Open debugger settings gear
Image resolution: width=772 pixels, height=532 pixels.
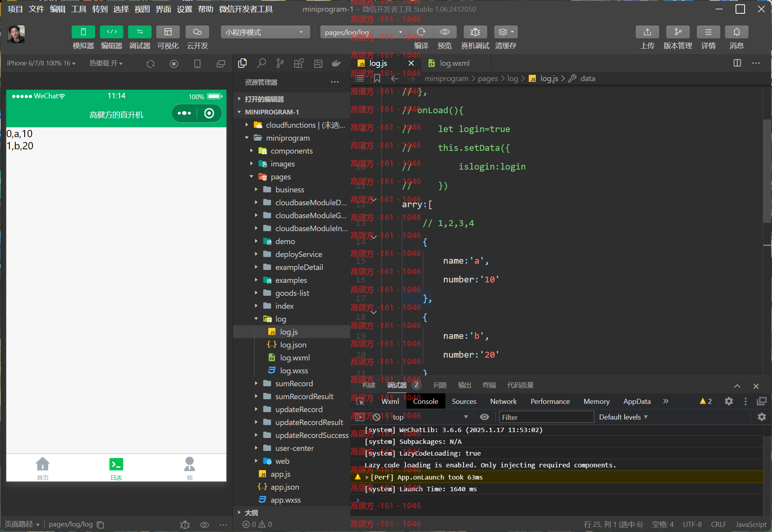pyautogui.click(x=729, y=401)
